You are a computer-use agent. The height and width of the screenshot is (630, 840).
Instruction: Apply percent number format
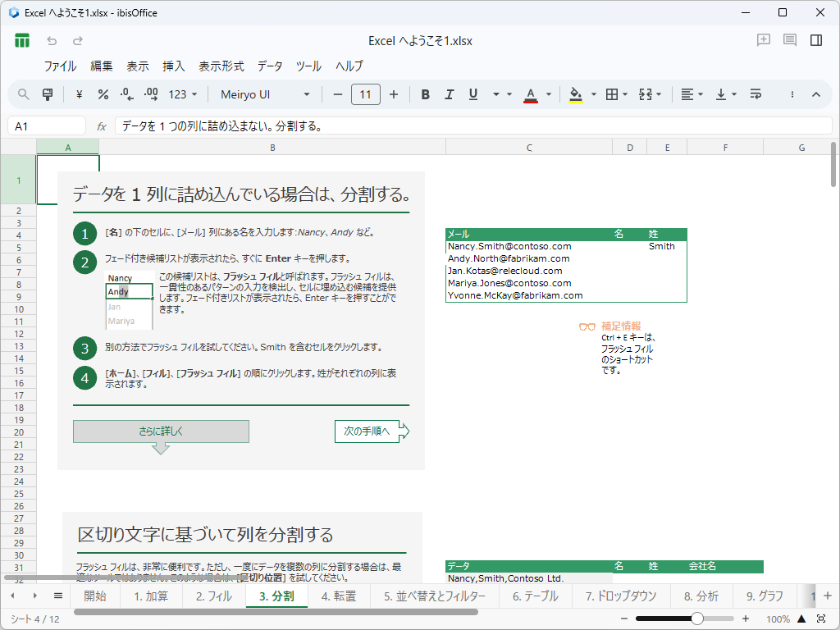[103, 94]
